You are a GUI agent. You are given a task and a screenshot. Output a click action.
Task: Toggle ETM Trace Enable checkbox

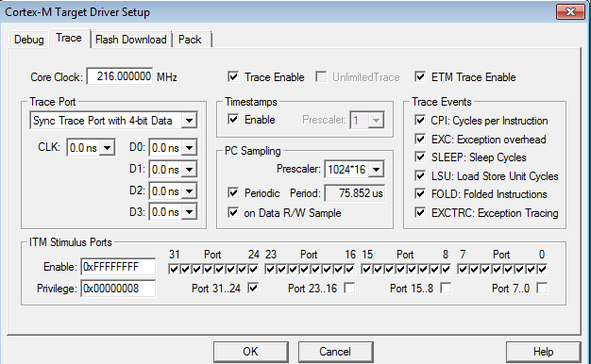pyautogui.click(x=420, y=76)
